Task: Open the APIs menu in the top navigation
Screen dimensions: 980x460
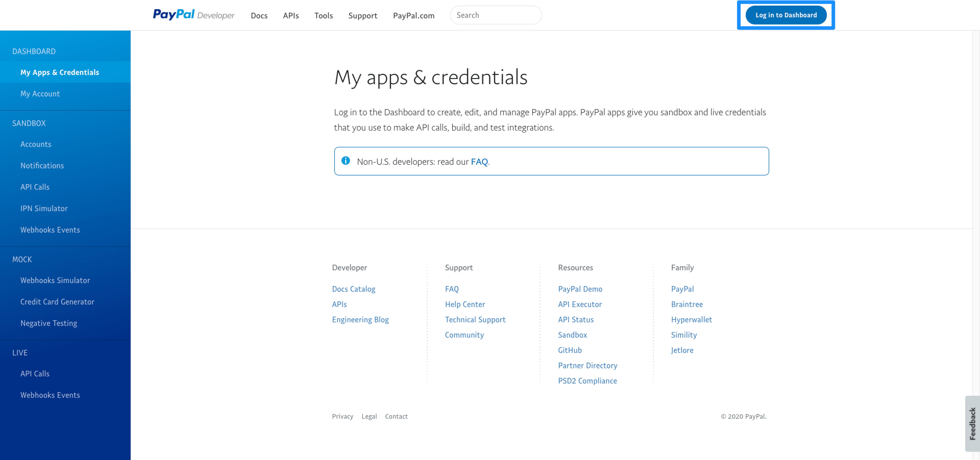Action: [291, 16]
